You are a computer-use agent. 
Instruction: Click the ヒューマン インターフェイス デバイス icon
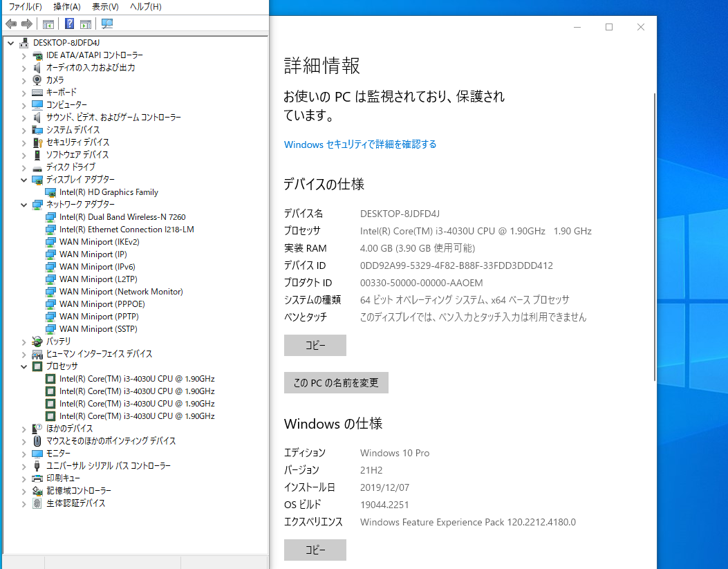pos(37,354)
